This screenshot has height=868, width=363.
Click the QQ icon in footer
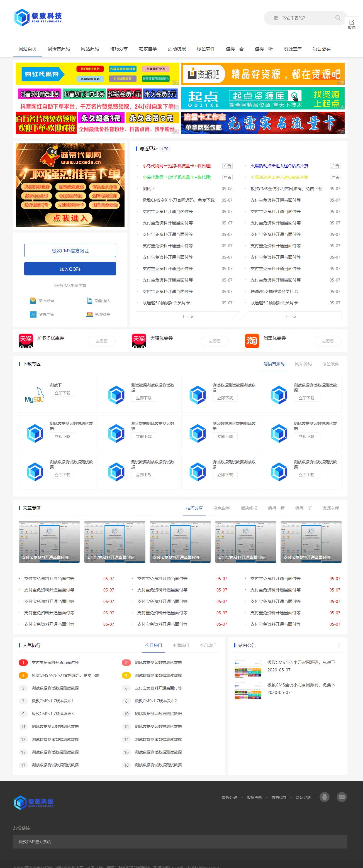(x=324, y=797)
